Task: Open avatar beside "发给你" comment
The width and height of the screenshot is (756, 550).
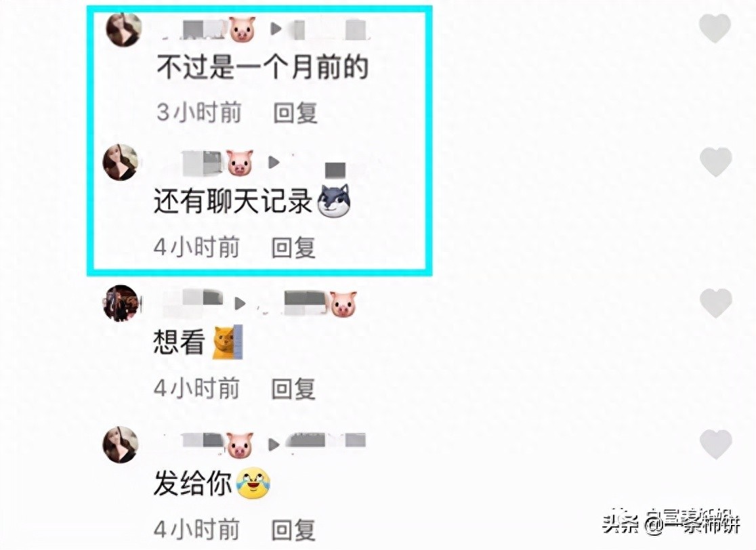Action: [x=121, y=444]
